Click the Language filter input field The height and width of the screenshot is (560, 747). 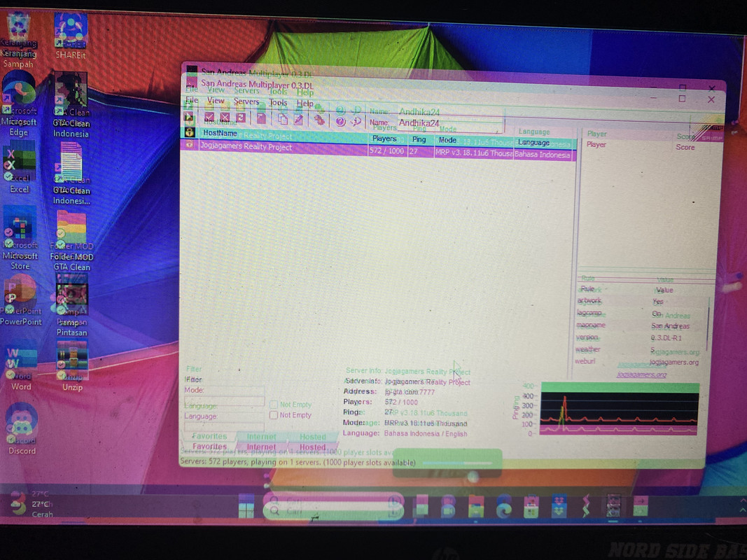(x=225, y=426)
